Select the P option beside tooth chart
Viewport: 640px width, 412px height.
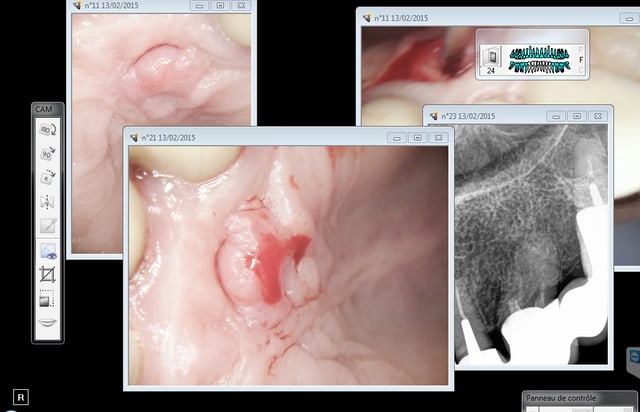click(x=581, y=48)
